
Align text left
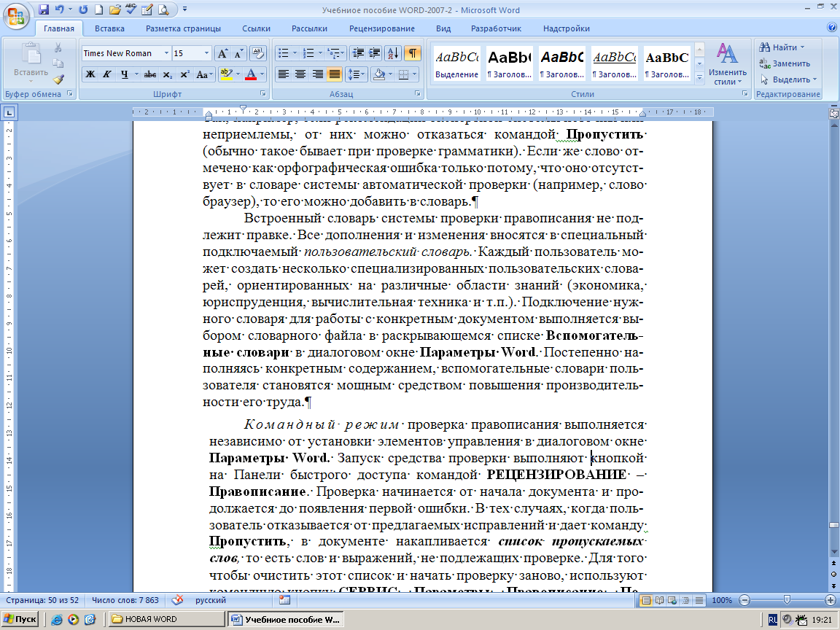284,74
